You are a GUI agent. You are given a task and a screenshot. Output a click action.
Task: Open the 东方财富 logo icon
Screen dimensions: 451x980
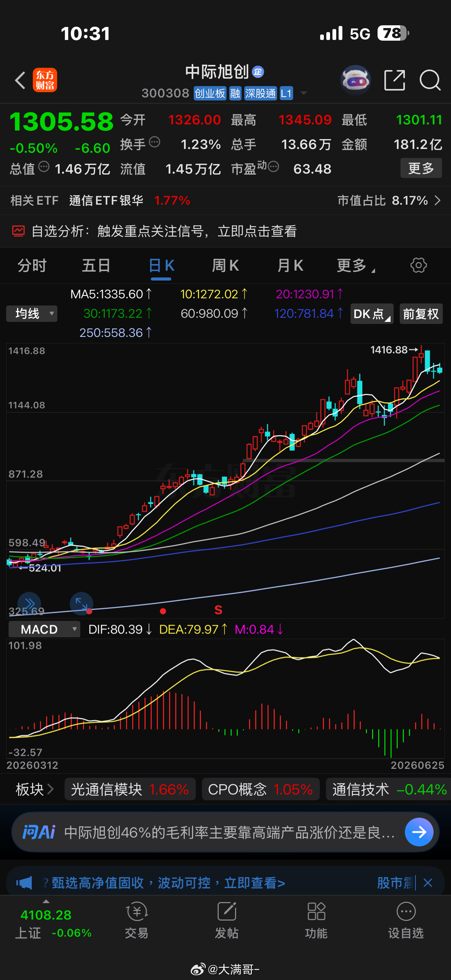click(x=45, y=80)
